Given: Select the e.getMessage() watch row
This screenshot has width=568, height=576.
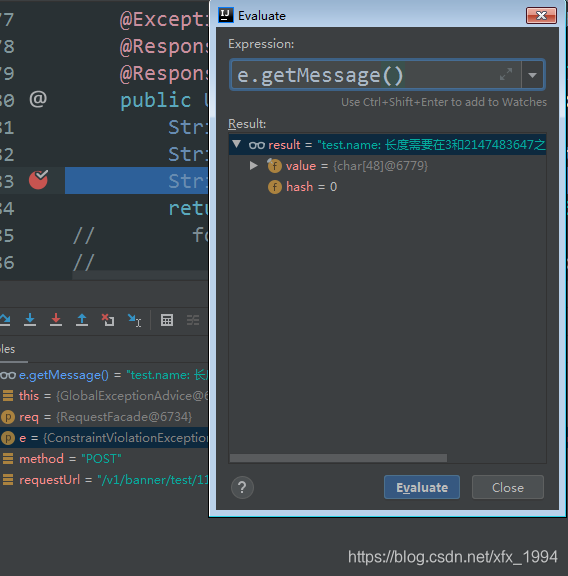Looking at the screenshot, I should click(104, 375).
